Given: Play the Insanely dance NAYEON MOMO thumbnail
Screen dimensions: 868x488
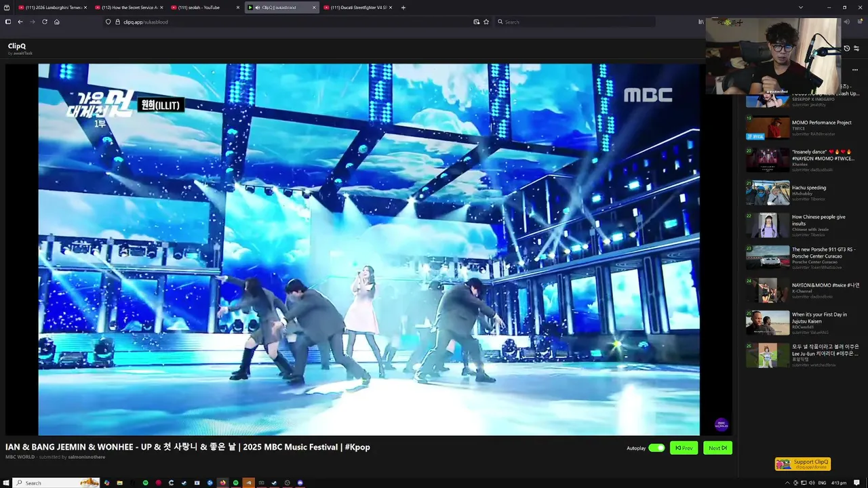Looking at the screenshot, I should click(768, 160).
